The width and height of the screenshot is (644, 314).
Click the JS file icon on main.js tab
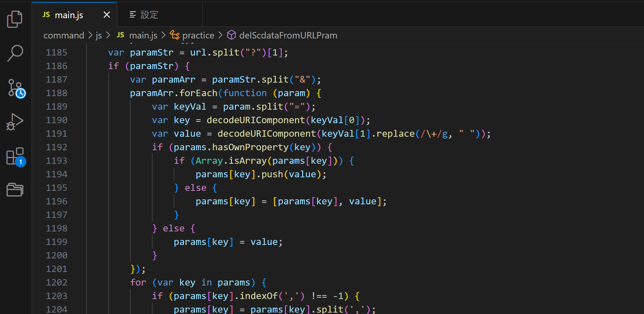click(x=46, y=15)
